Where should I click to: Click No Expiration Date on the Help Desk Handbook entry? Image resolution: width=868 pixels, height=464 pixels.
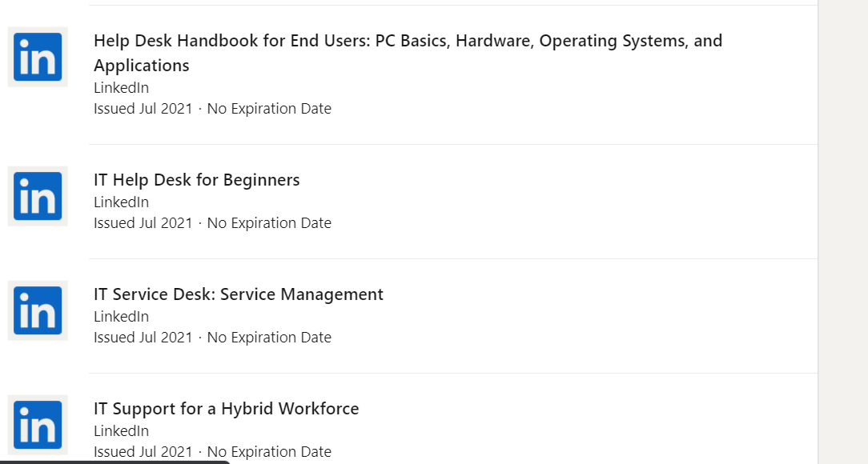pos(269,109)
